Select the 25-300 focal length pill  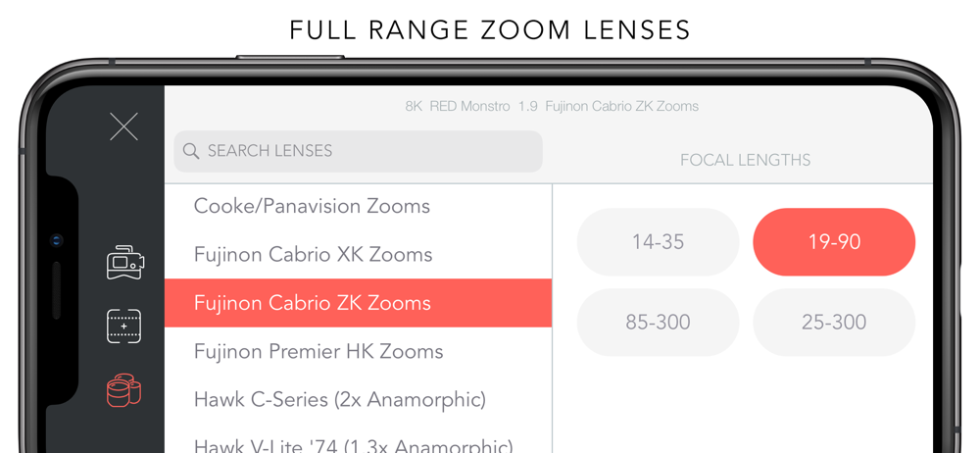[x=834, y=323]
